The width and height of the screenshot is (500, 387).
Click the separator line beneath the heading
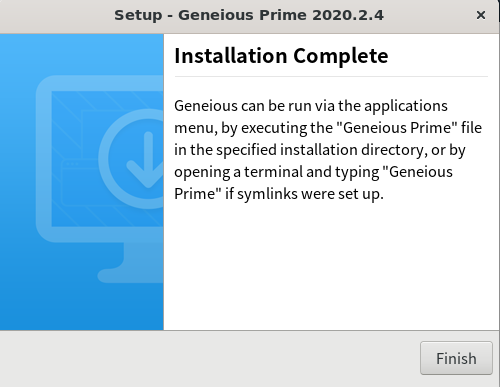coord(331,76)
